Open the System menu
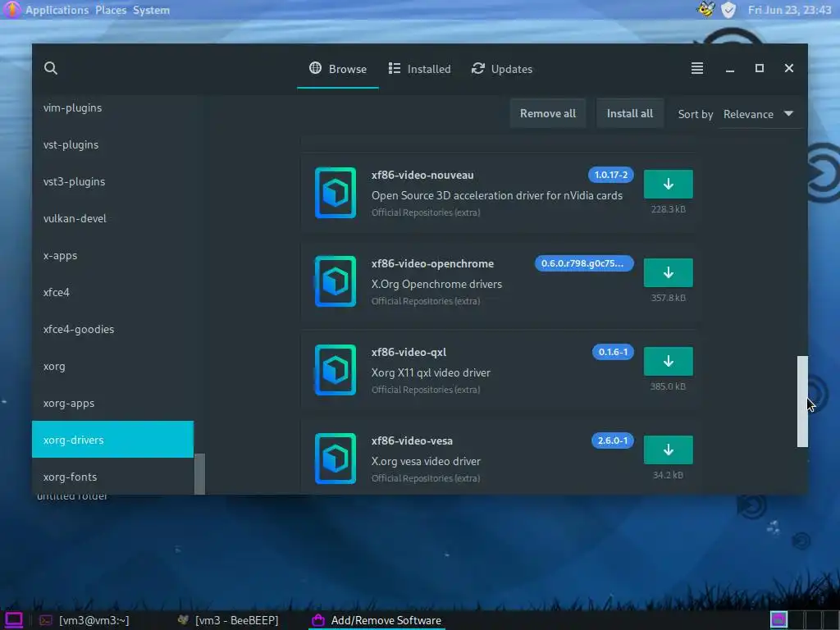 click(x=151, y=10)
